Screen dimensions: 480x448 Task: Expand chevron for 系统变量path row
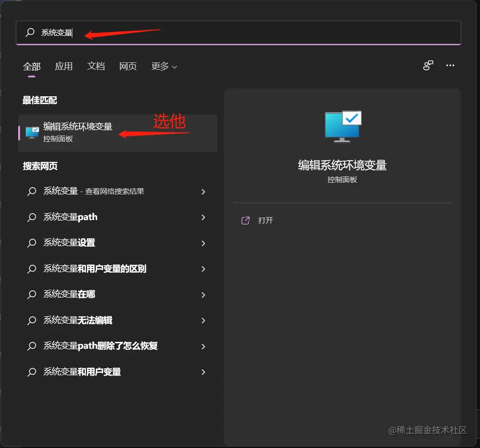click(203, 217)
